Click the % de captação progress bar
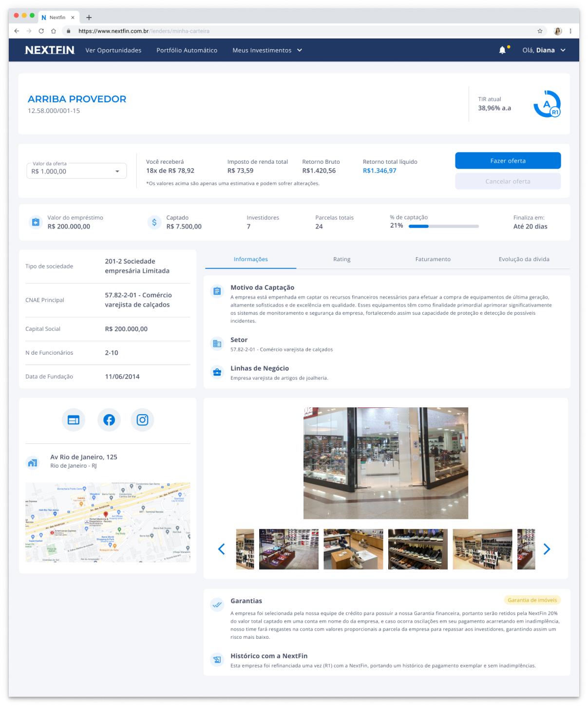Image resolution: width=588 pixels, height=706 pixels. [444, 226]
